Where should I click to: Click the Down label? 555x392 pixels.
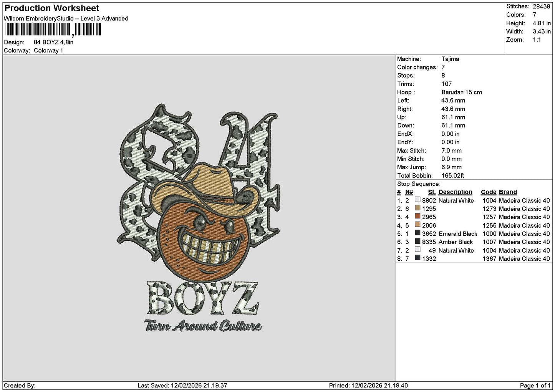point(406,126)
